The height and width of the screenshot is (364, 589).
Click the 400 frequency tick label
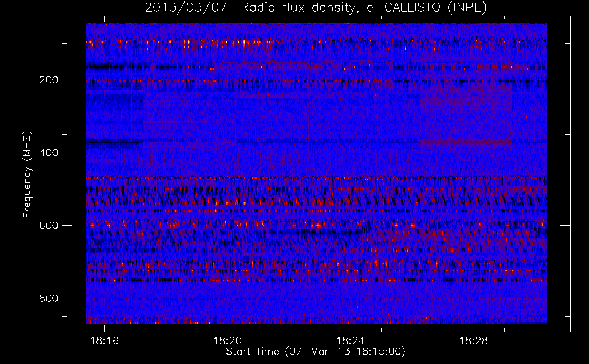49,153
